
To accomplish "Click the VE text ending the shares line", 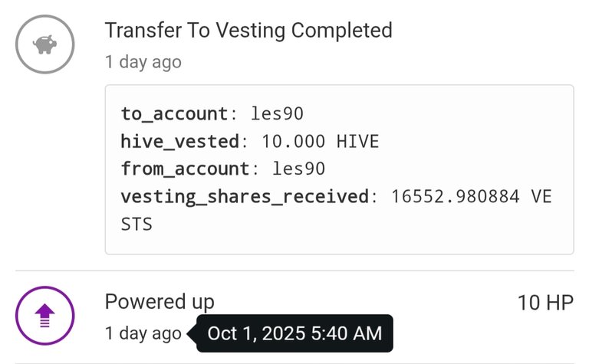I will 541,197.
